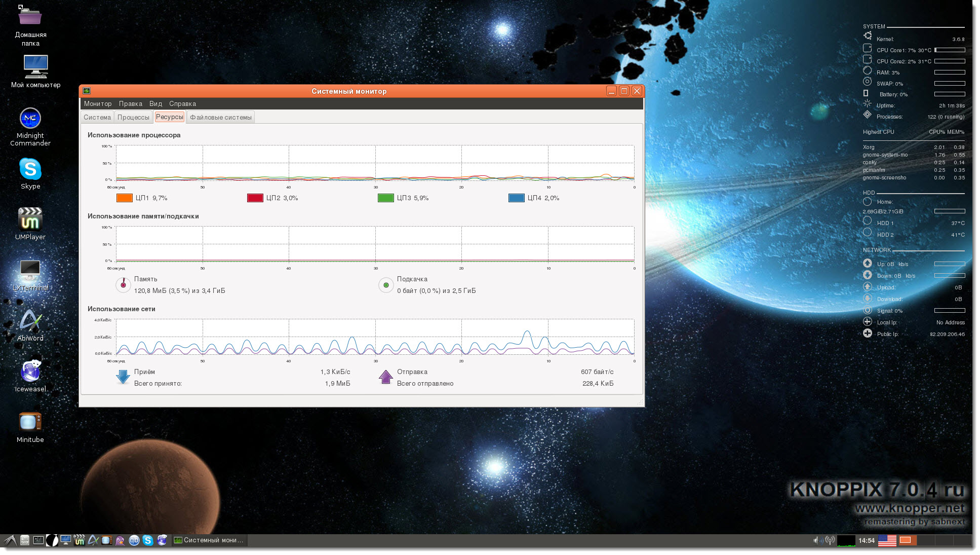Screen dimensions: 980x555
Task: Launch qBittorrent from taskbar qb icon
Action: [x=134, y=540]
